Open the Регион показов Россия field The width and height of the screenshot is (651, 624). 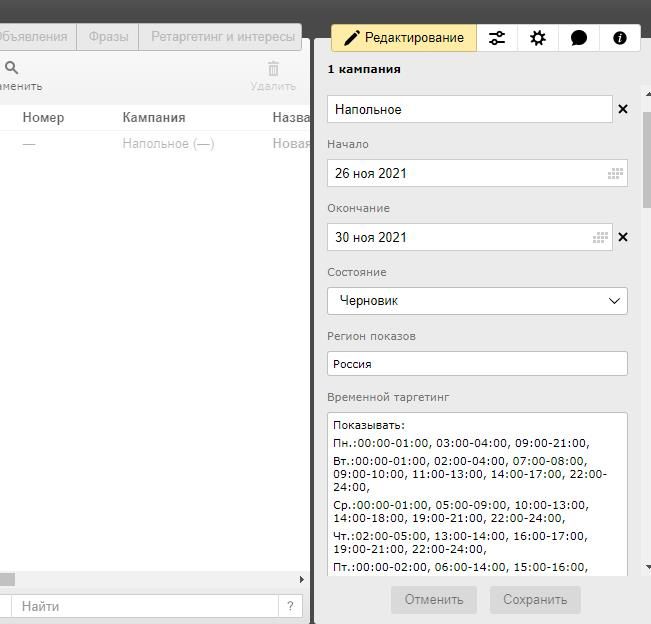477,364
